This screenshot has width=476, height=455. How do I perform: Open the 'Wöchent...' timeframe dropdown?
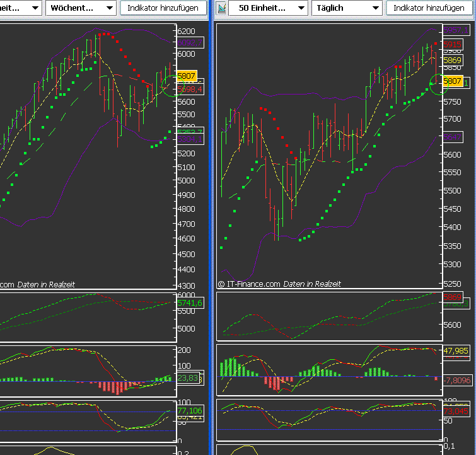pyautogui.click(x=81, y=8)
